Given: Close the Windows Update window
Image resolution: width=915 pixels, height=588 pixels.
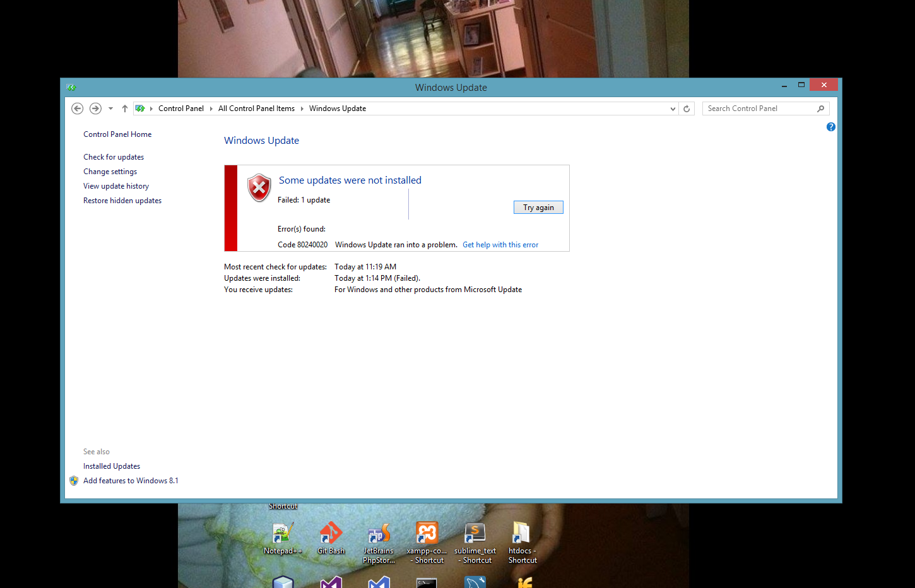Looking at the screenshot, I should (823, 85).
